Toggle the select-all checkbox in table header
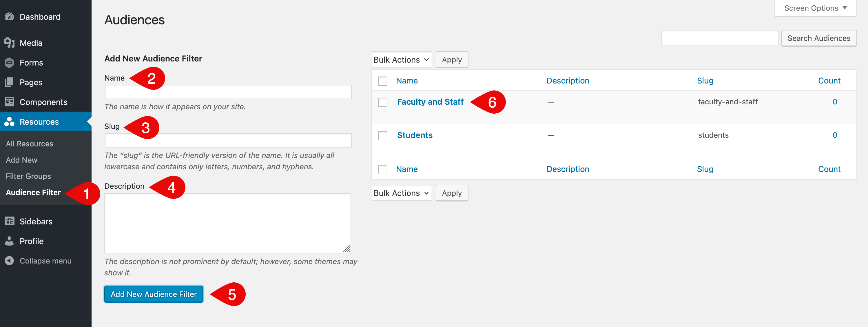 382,81
